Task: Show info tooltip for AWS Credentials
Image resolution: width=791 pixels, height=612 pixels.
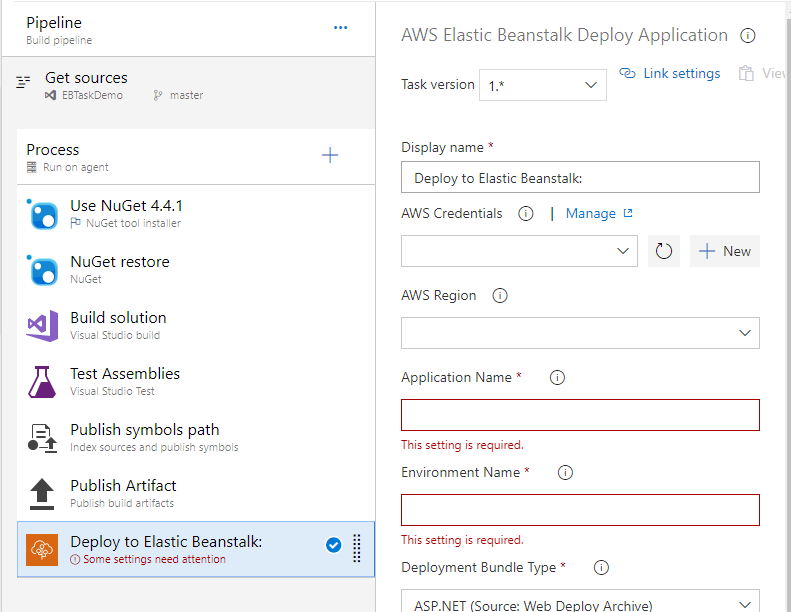Action: [x=526, y=214]
